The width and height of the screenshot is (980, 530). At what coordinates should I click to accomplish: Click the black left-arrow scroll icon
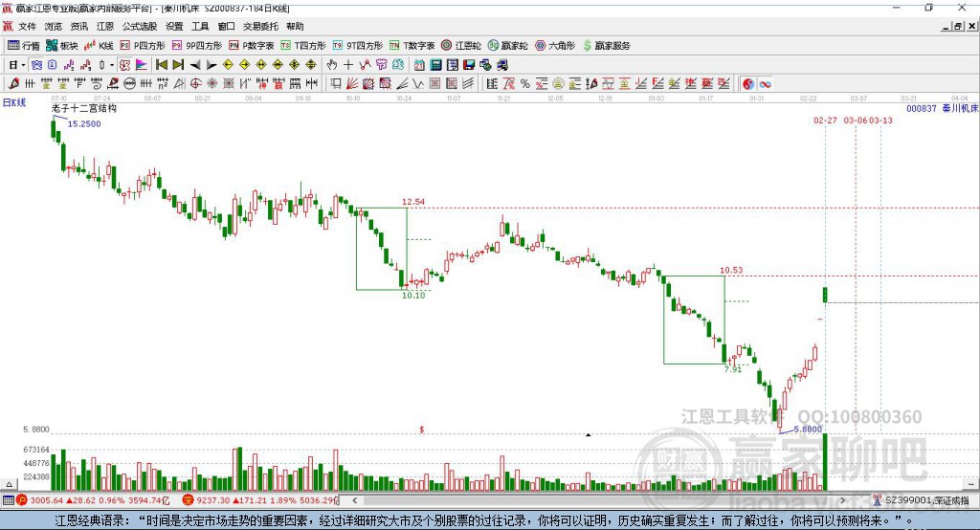click(x=195, y=65)
